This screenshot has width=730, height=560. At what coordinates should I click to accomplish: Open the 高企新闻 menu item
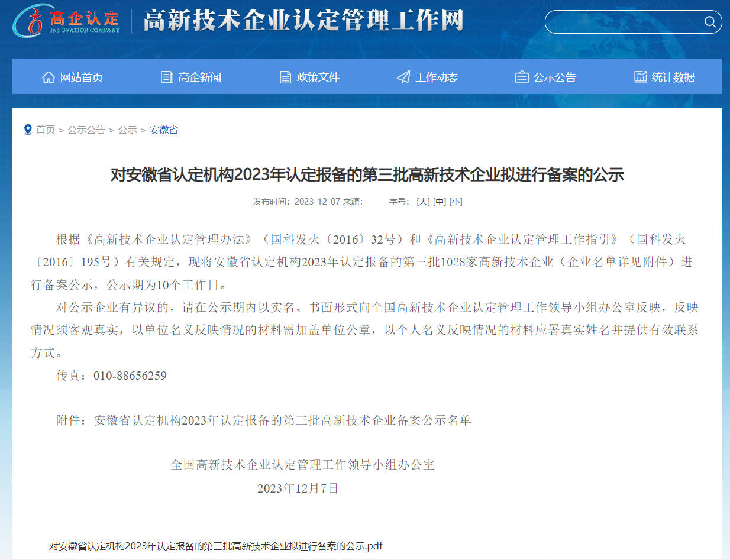(200, 77)
